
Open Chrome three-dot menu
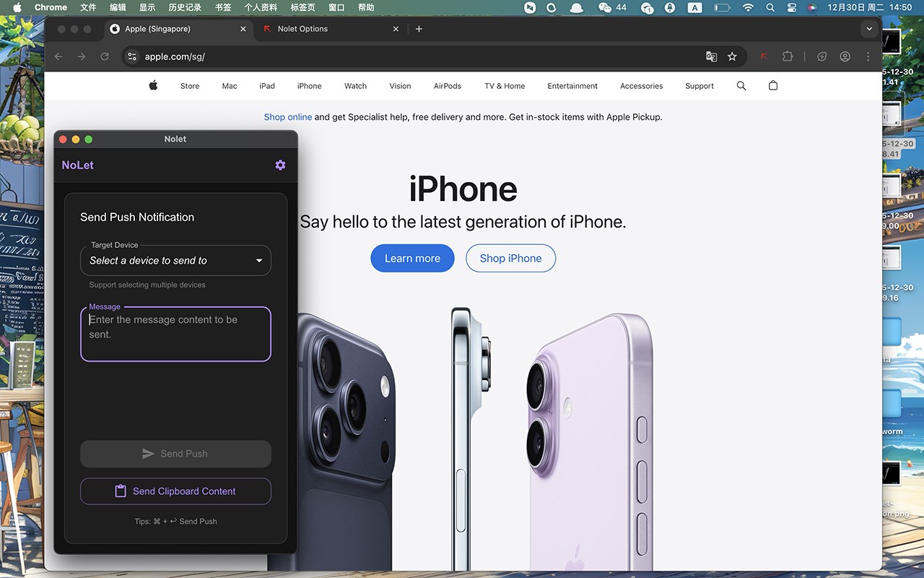[868, 56]
